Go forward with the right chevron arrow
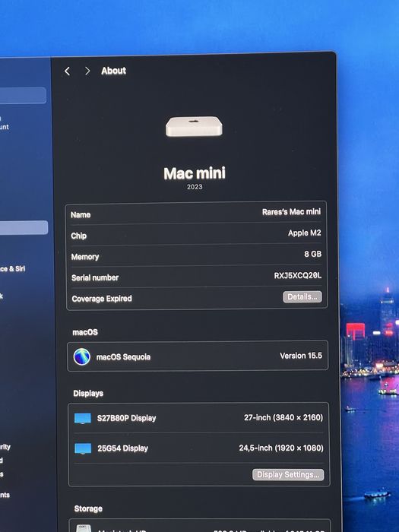The image size is (399, 532). click(87, 71)
